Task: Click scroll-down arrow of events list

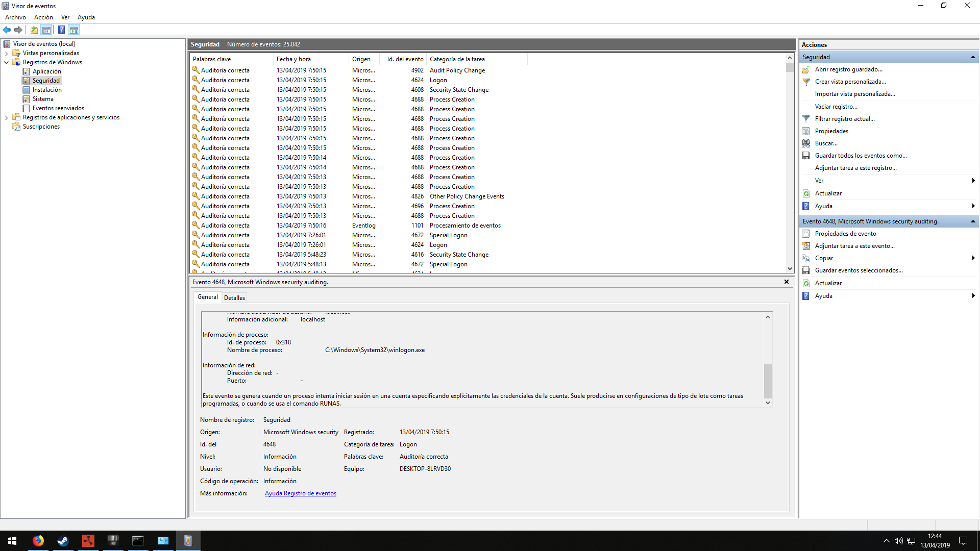Action: click(790, 269)
